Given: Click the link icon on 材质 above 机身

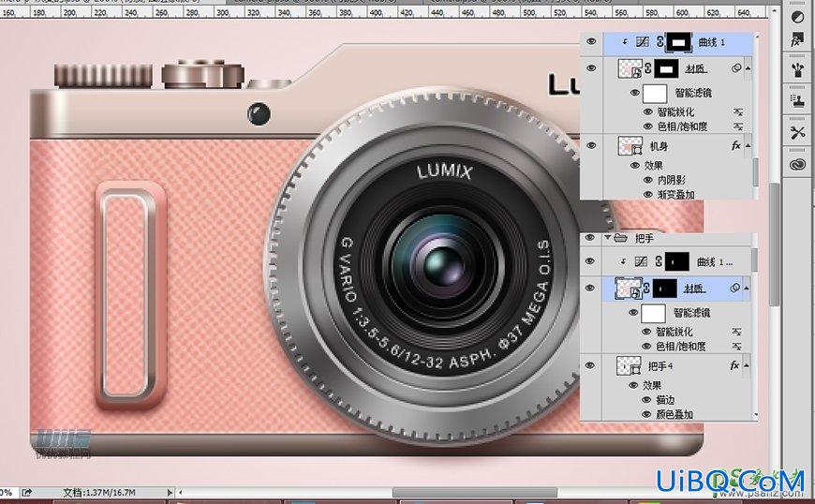Looking at the screenshot, I should tap(648, 68).
